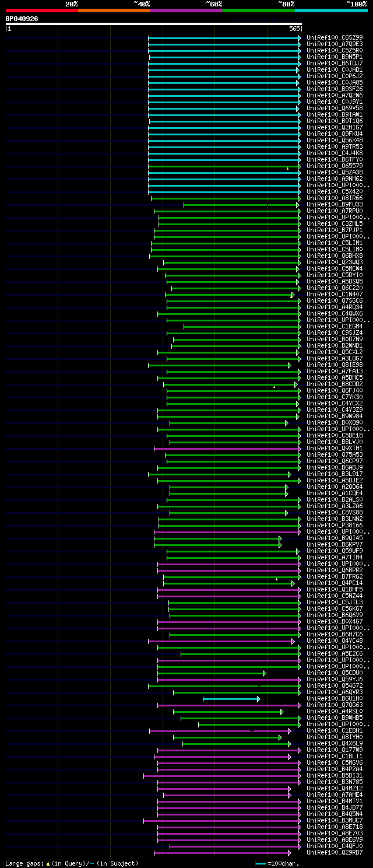Click the Large gaps legend text
373x868 pixels.
pyautogui.click(x=72, y=863)
